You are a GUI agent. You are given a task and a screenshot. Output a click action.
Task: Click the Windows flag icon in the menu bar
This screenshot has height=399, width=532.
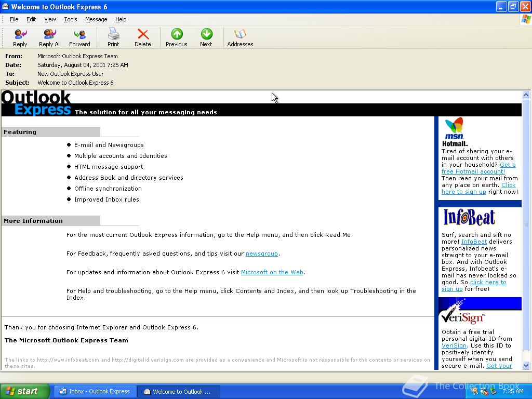point(526,19)
